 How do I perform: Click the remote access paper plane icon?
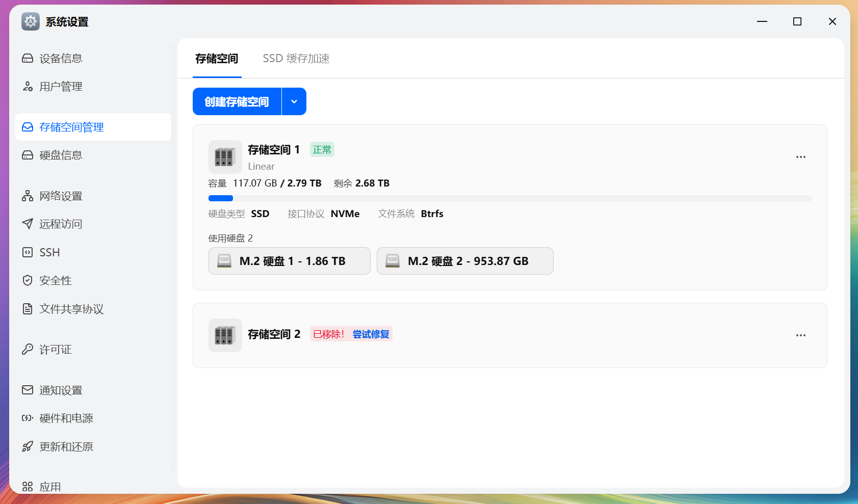28,224
